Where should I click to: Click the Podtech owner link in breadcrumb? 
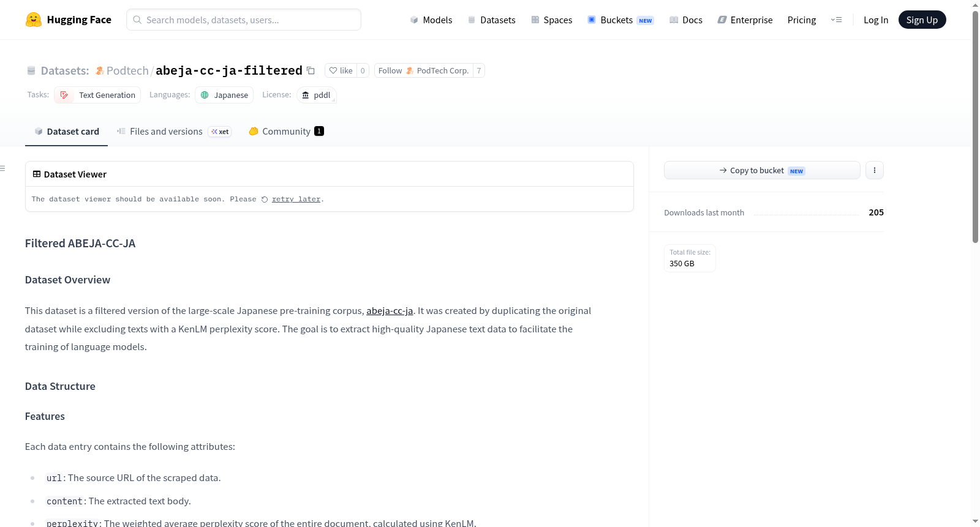coord(127,70)
